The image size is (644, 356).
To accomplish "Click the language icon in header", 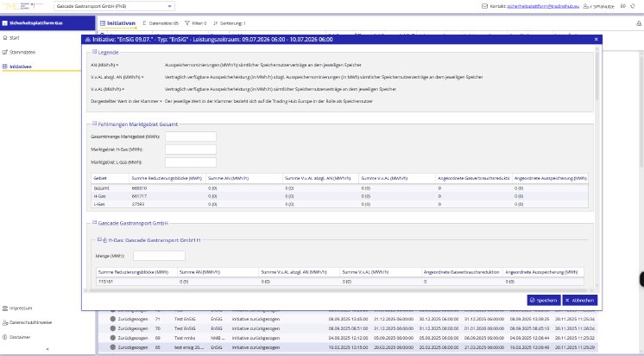I will (x=623, y=6).
